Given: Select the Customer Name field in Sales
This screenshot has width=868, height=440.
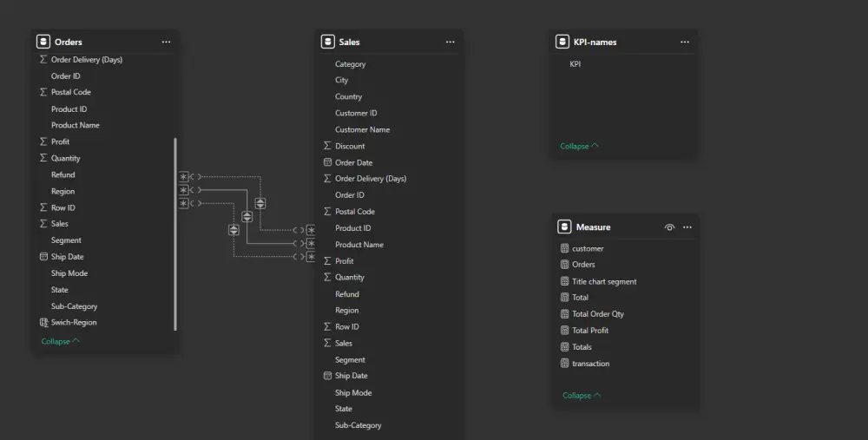Looking at the screenshot, I should click(362, 129).
